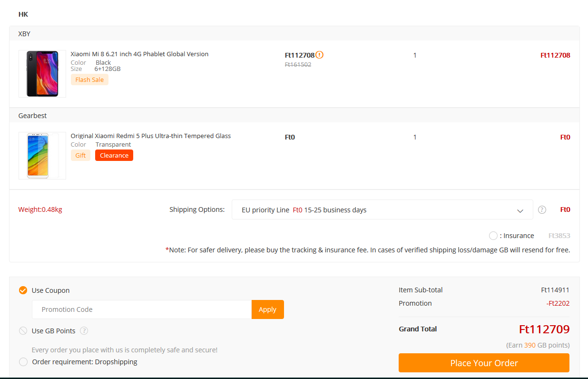Viewport: 588px width, 379px height.
Task: Click the Place Your Order button
Action: point(484,363)
